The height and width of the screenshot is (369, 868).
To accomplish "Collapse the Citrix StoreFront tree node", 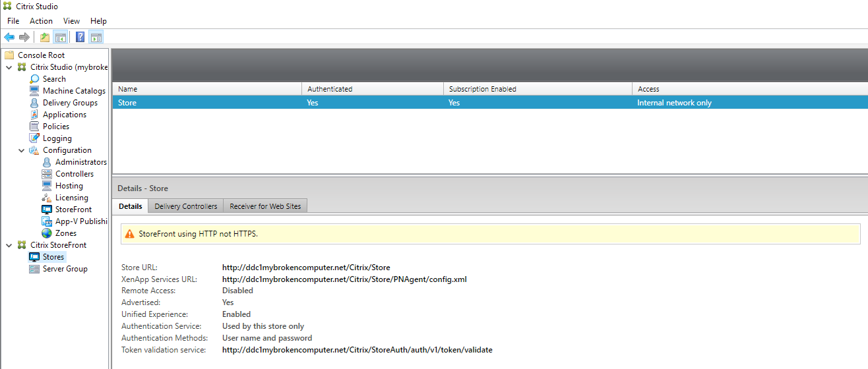I will click(x=9, y=245).
